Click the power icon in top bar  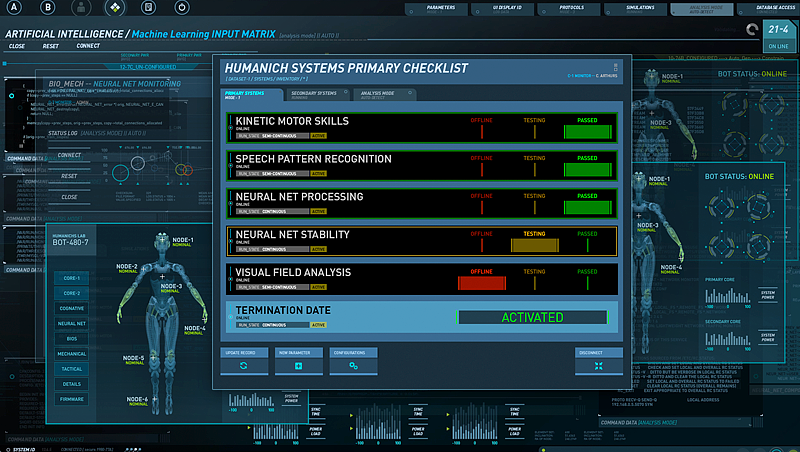click(x=182, y=7)
